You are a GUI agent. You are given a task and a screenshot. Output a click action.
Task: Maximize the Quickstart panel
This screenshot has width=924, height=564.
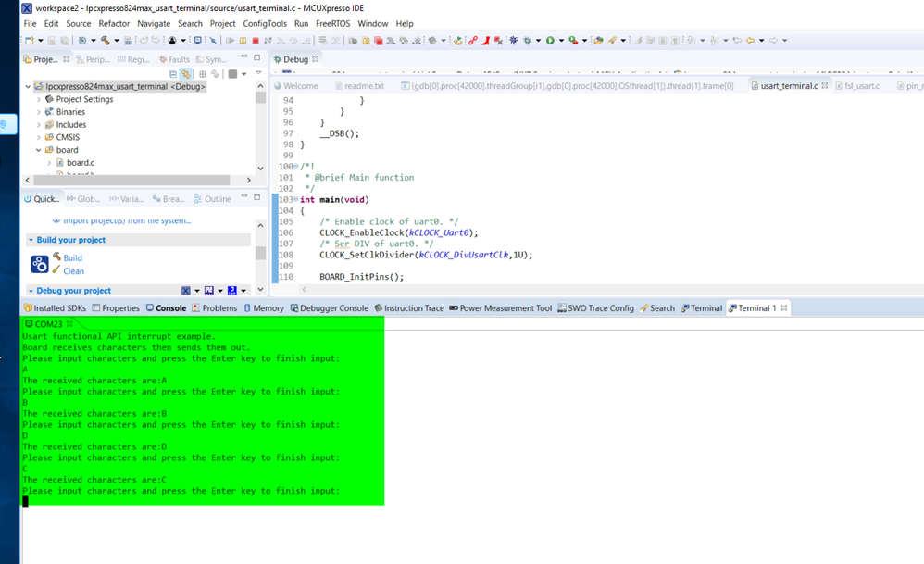257,197
